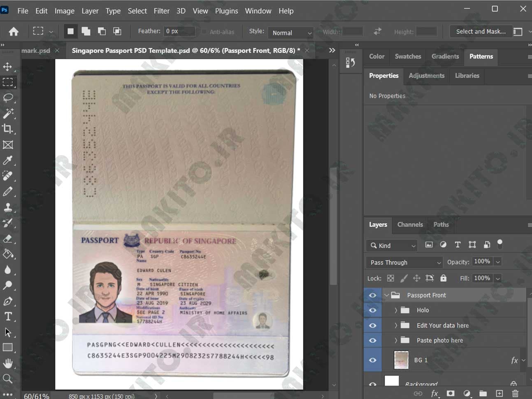Viewport: 532px width, 399px height.
Task: Click the Lock all padlock icon
Action: click(x=443, y=278)
